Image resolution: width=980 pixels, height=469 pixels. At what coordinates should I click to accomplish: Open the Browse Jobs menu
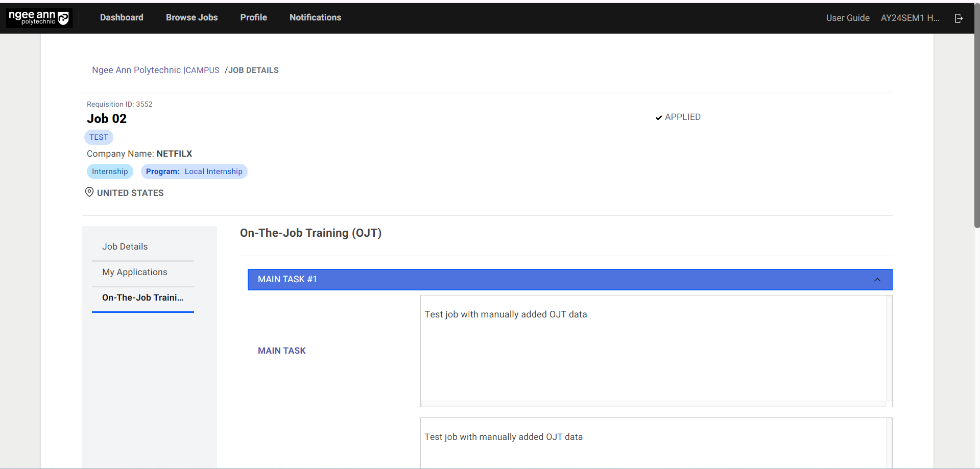point(192,17)
